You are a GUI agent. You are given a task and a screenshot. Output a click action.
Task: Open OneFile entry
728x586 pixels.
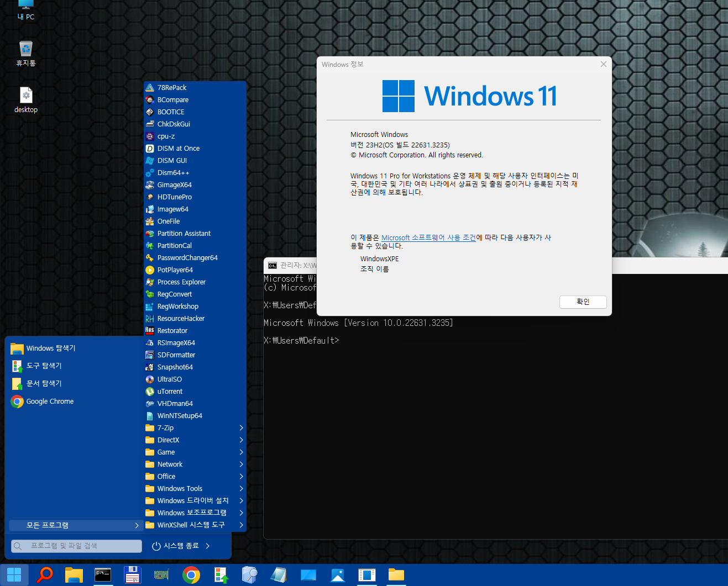tap(195, 221)
